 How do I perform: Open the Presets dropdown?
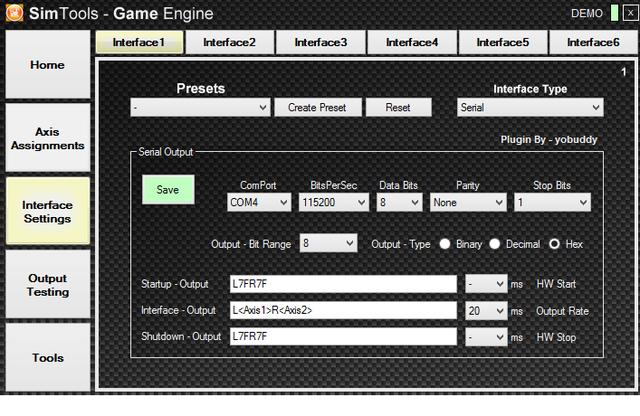click(200, 107)
